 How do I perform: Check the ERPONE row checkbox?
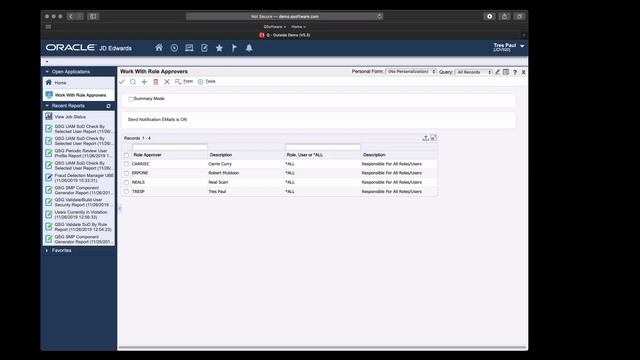pos(126,173)
